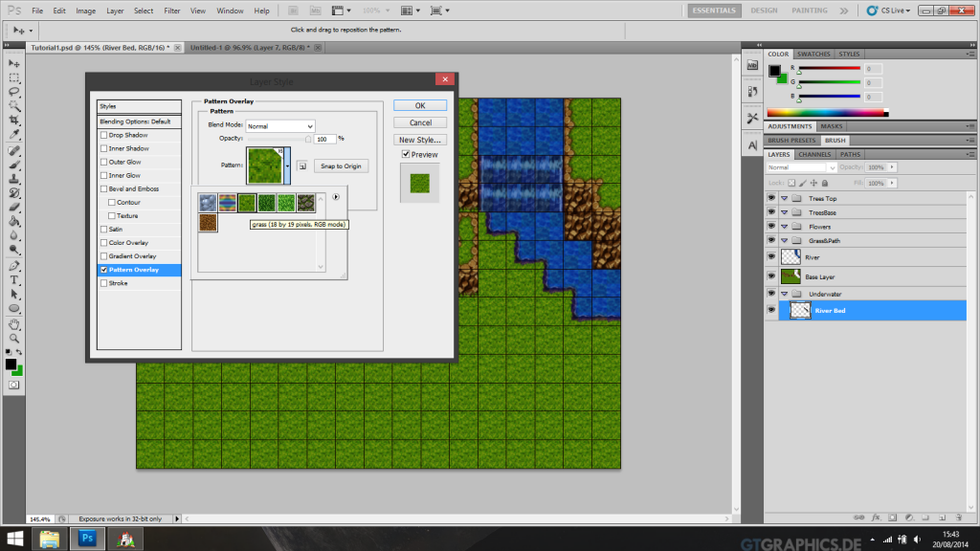980x551 pixels.
Task: Open the Image menu
Action: click(85, 11)
